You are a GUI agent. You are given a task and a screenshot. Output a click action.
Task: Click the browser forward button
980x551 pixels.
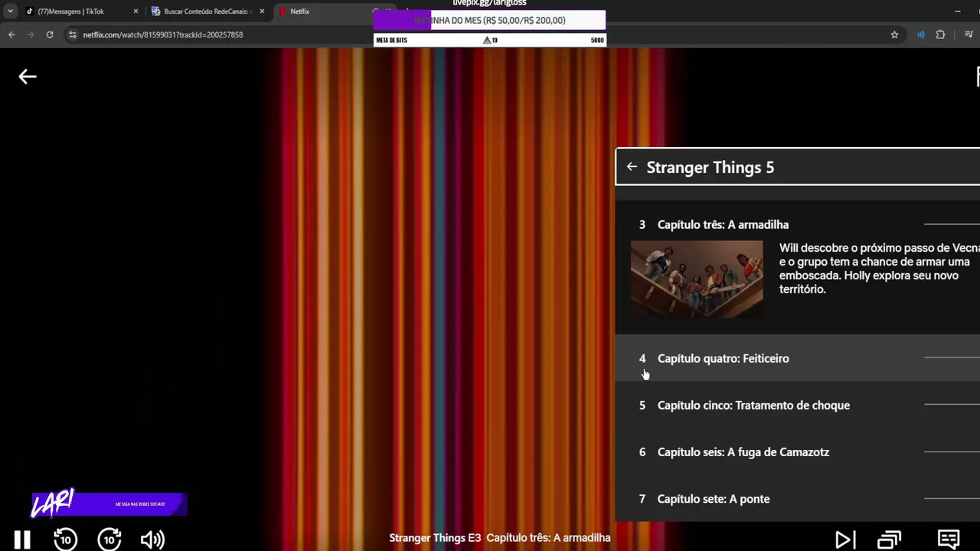(31, 34)
